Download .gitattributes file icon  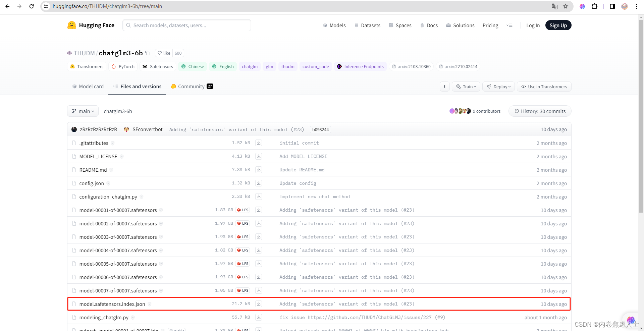pyautogui.click(x=259, y=143)
